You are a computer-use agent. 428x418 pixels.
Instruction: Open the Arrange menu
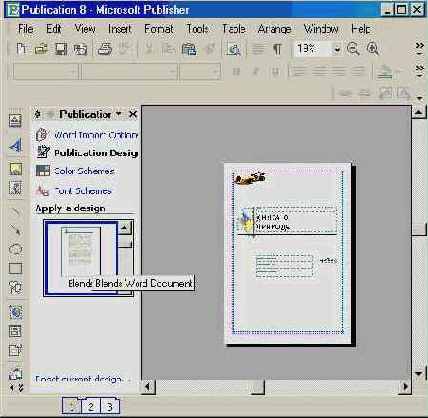(x=274, y=29)
